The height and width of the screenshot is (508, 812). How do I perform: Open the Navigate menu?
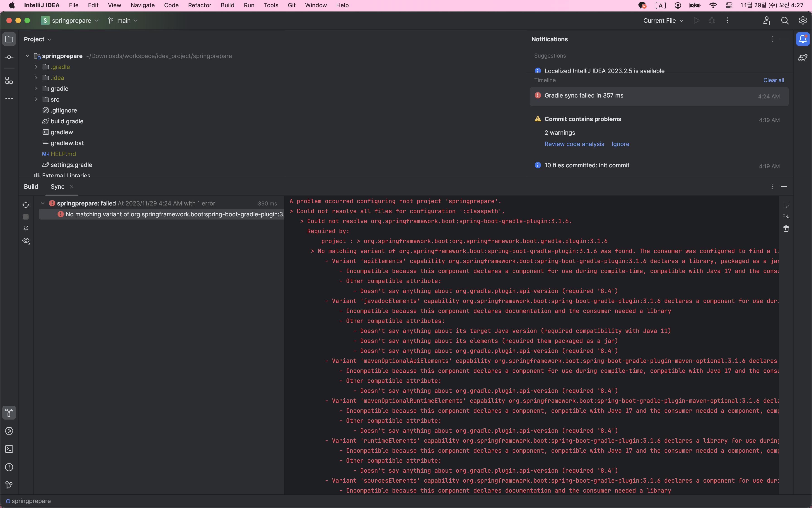click(143, 5)
